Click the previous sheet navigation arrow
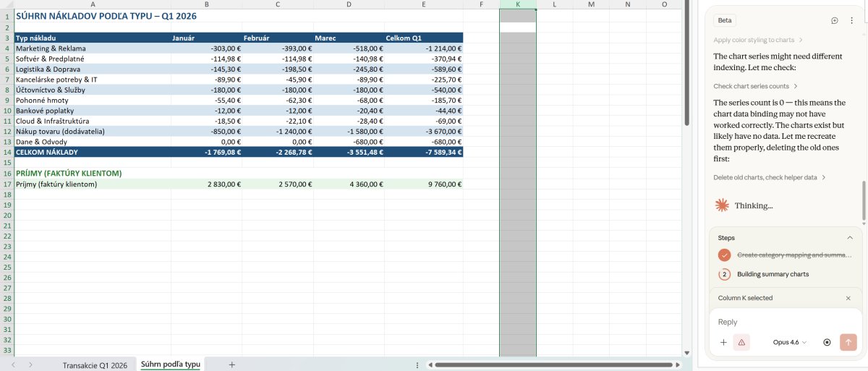This screenshot has height=371, width=868. (13, 364)
